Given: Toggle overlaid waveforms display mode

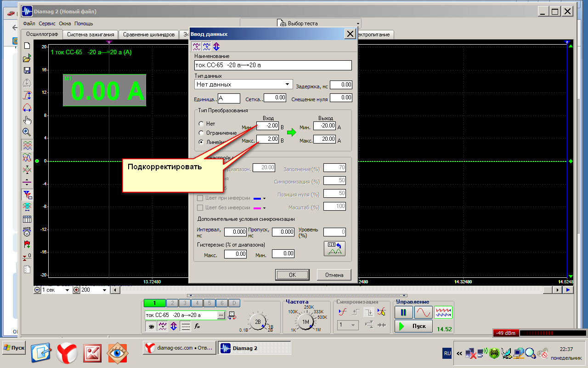Looking at the screenshot, I should coord(27,157).
